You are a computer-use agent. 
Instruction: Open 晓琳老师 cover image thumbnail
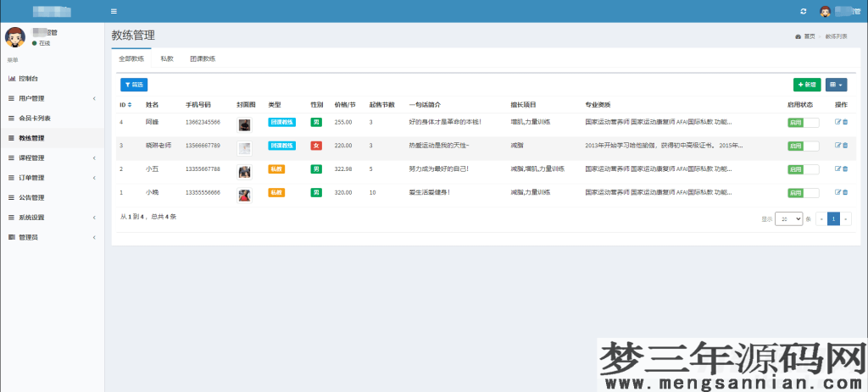point(244,148)
